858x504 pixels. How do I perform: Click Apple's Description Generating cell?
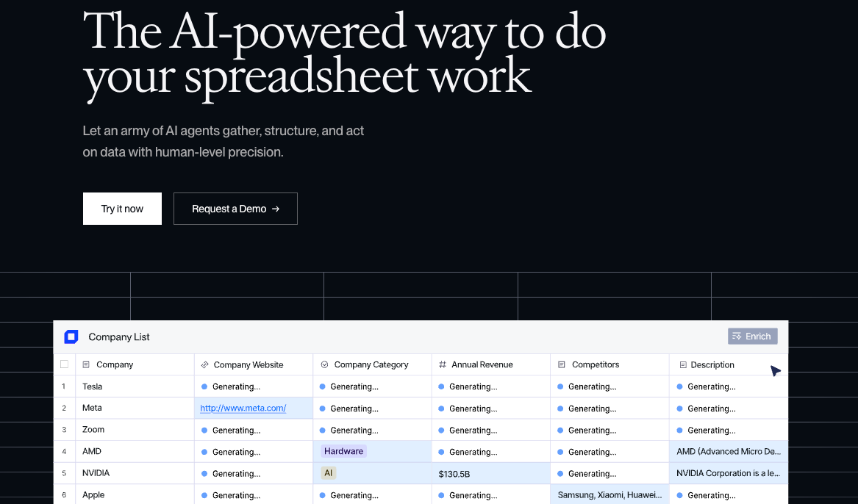point(729,494)
